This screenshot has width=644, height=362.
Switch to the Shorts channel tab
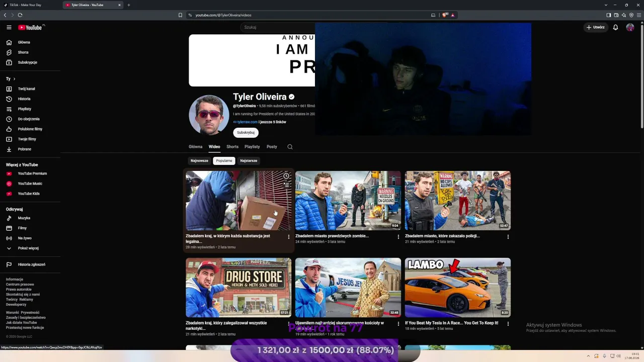tap(232, 147)
